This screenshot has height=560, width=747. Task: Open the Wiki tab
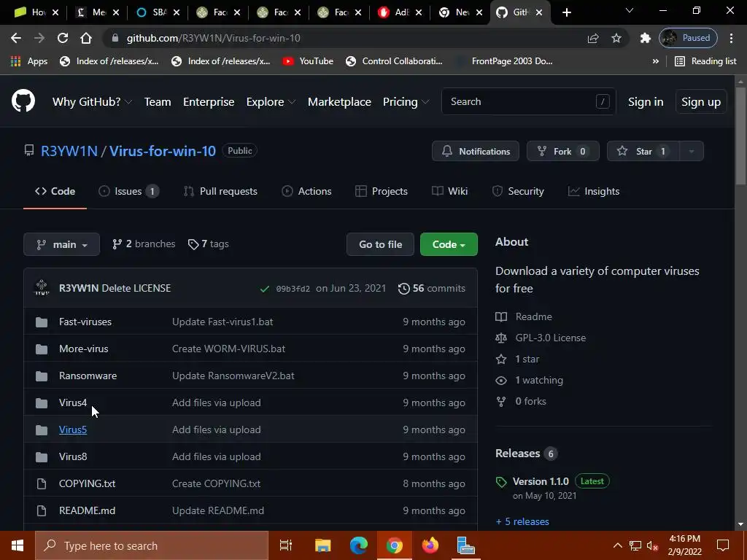tap(449, 191)
